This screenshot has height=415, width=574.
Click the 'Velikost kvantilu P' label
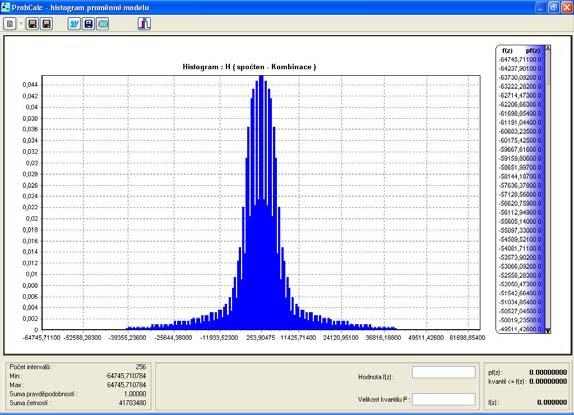[384, 399]
